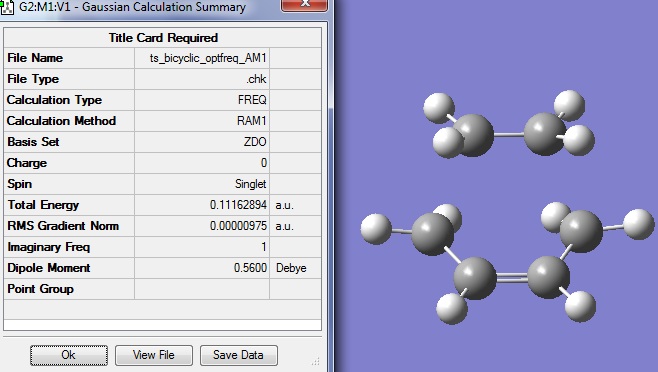Close the Gaussian Calculation Summary dialog
This screenshot has width=658, height=372.
pyautogui.click(x=304, y=4)
